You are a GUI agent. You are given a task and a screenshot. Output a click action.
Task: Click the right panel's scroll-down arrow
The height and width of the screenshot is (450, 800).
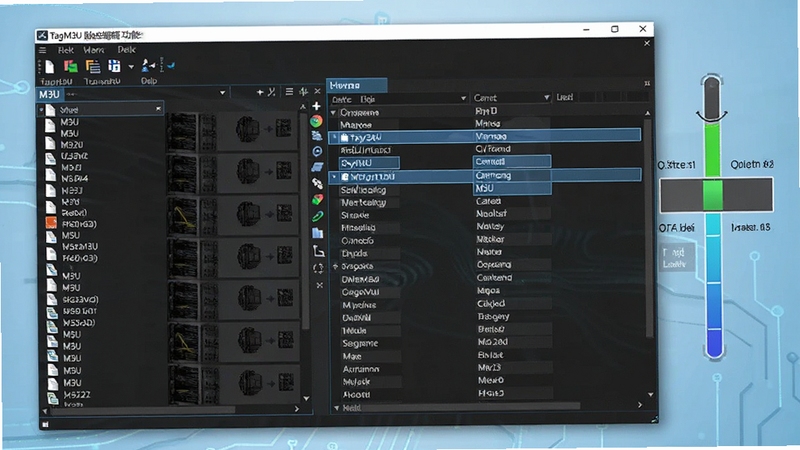[651, 394]
